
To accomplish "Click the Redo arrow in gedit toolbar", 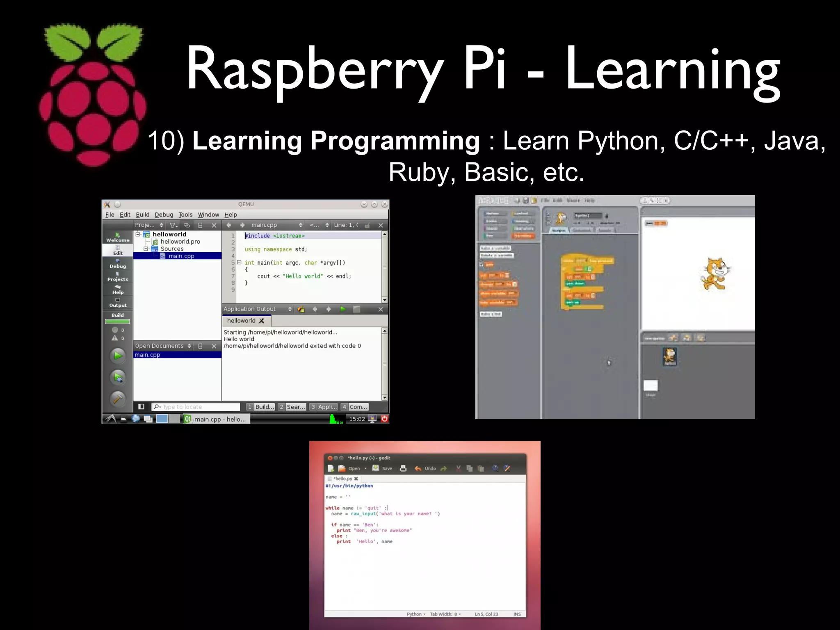I will point(444,468).
